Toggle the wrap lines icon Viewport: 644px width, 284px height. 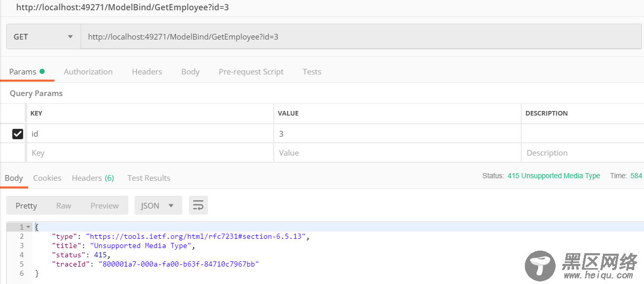[x=198, y=205]
